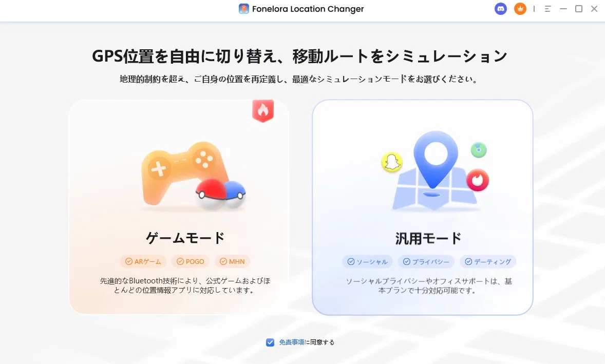Click the POGO tag
This screenshot has width=605, height=364.
pos(191,261)
